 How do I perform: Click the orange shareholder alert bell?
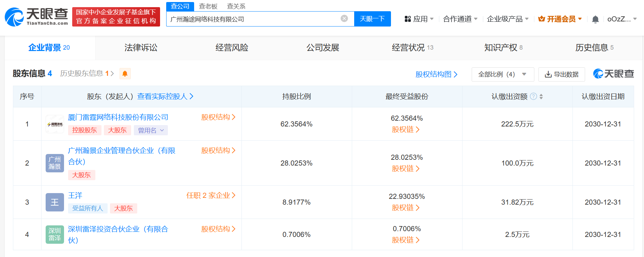pyautogui.click(x=125, y=74)
